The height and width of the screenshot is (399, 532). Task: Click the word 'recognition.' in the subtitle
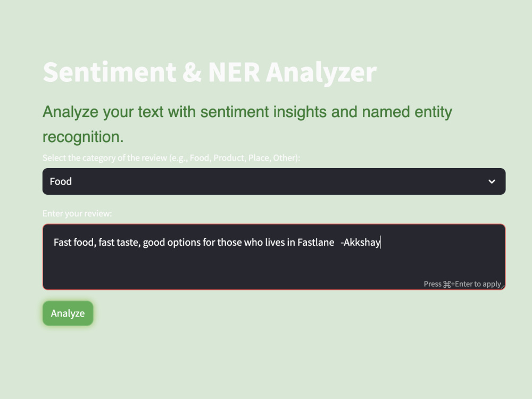[83, 137]
